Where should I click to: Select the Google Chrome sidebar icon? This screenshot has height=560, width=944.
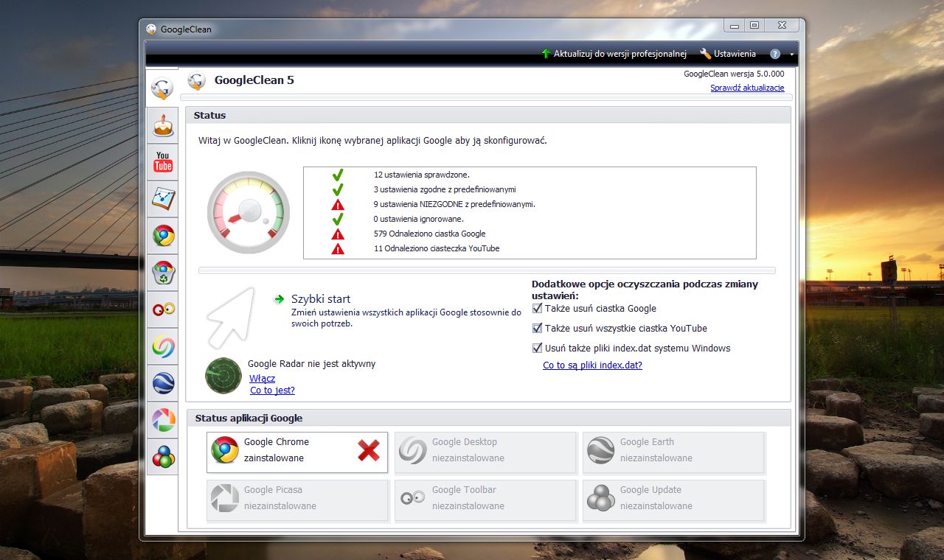(x=162, y=236)
